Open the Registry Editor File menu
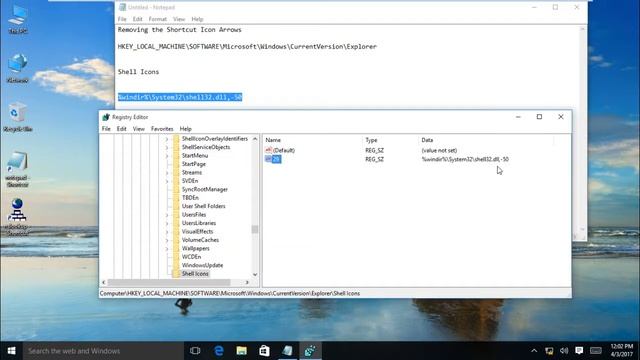This screenshot has height=360, width=640. [106, 129]
